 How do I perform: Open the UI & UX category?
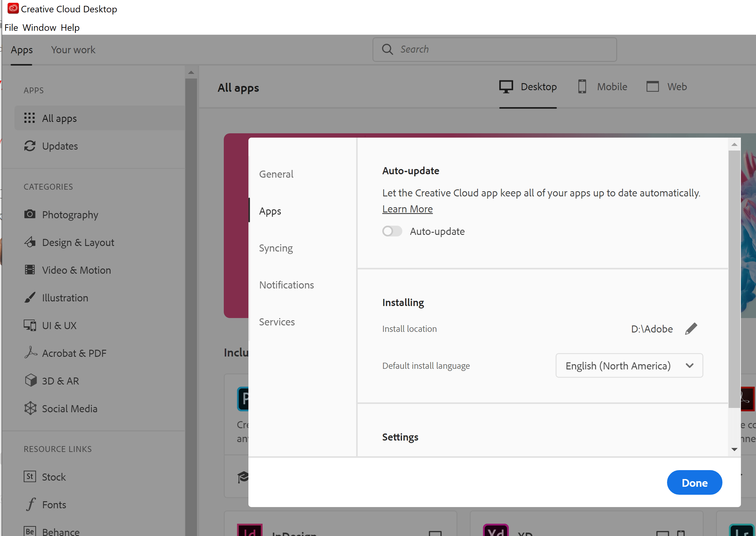(59, 325)
